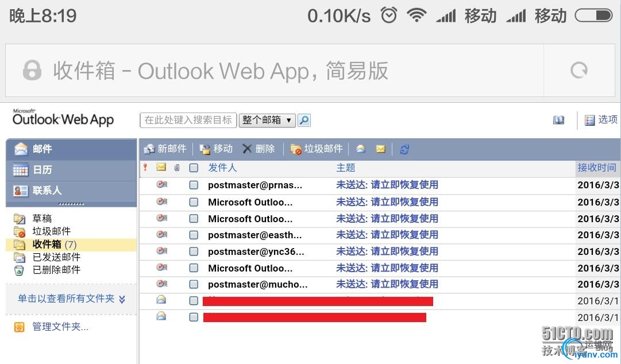
Task: Sort messages by the 接收时间 column
Action: pyautogui.click(x=597, y=168)
